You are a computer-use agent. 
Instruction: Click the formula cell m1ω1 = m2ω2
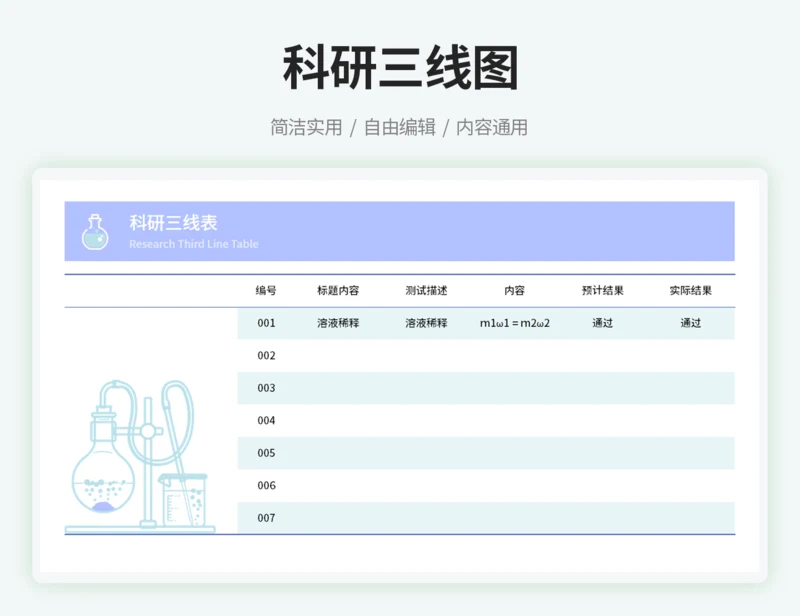tap(515, 323)
